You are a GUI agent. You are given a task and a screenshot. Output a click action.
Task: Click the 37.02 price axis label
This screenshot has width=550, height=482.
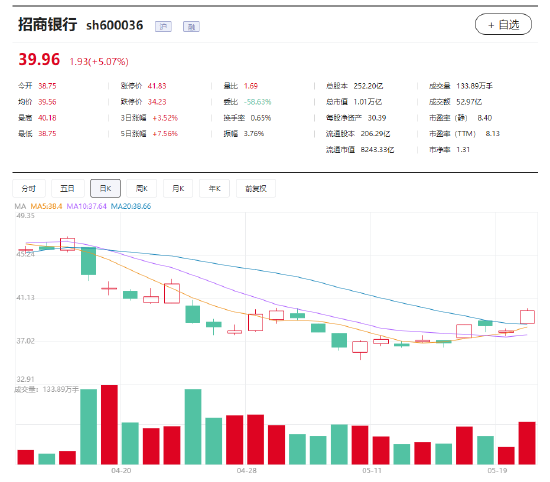(25, 341)
